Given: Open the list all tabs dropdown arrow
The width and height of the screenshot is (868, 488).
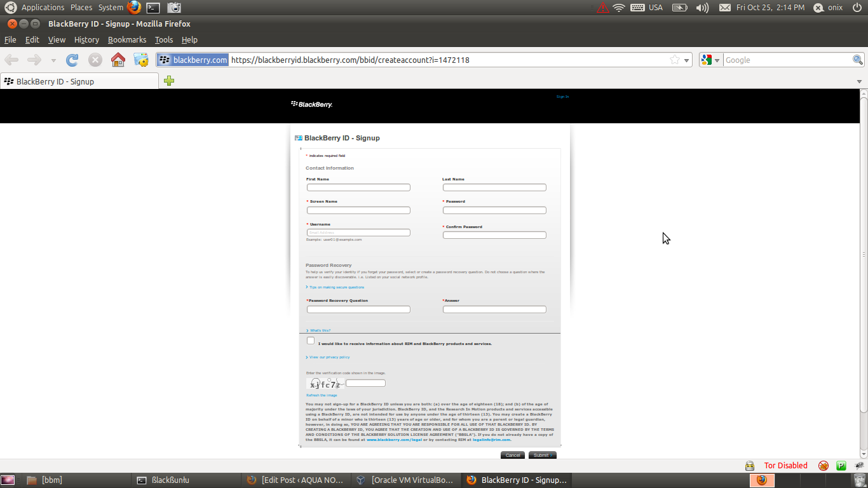Looking at the screenshot, I should pyautogui.click(x=859, y=81).
